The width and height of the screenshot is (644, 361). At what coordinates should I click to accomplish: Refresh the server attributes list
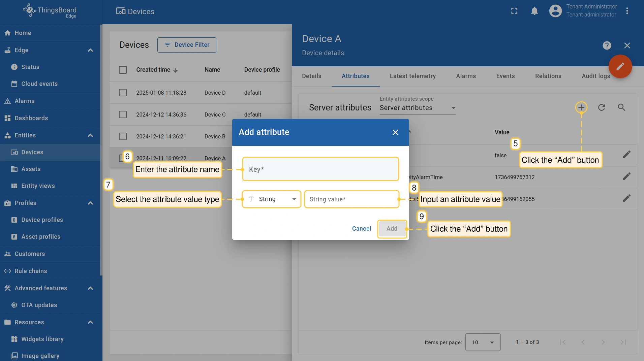[x=602, y=107]
